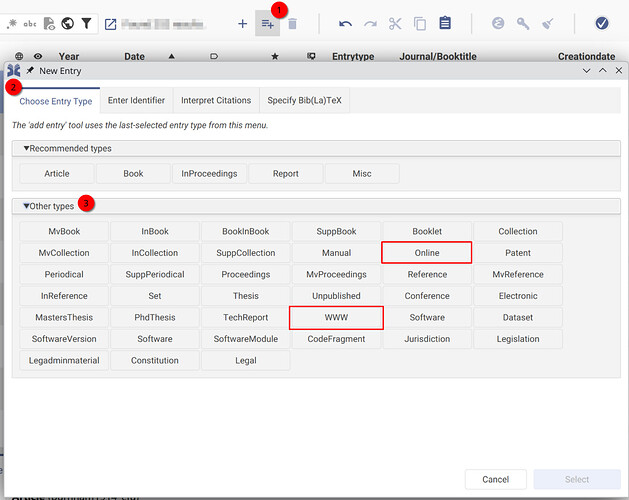
Task: Toggle the filter funnel icon
Action: (86, 23)
